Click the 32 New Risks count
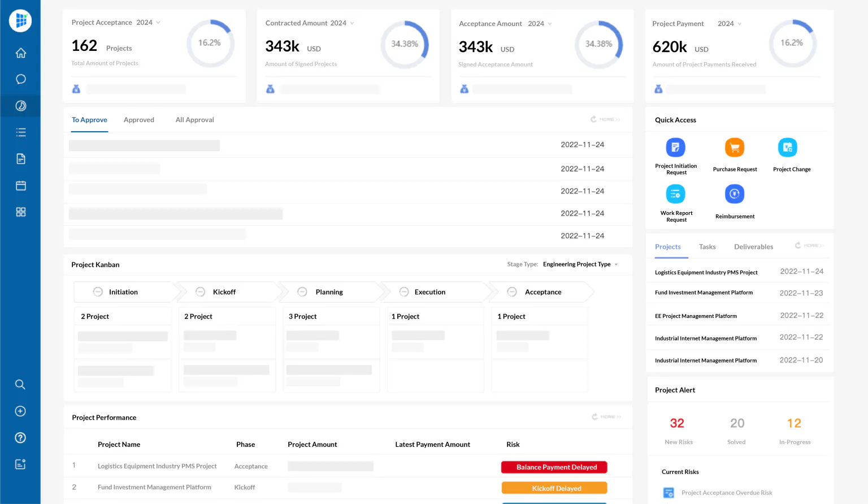The image size is (868, 504). tap(677, 424)
